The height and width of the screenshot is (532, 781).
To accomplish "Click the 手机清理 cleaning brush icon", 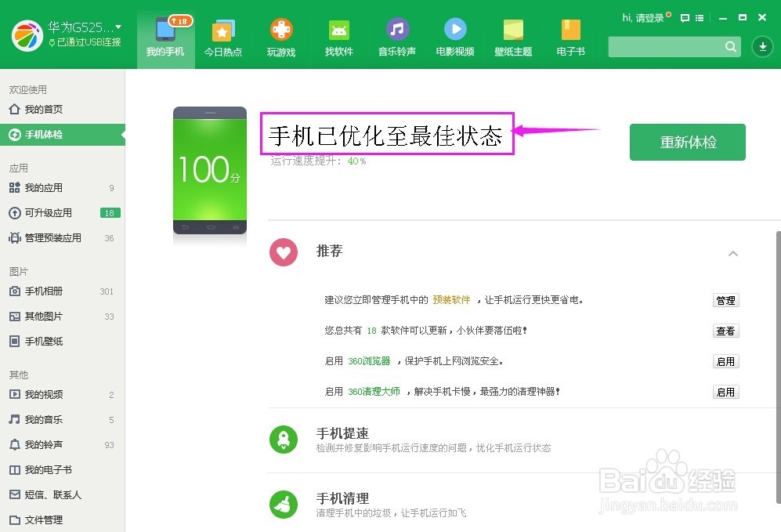I will (x=284, y=505).
